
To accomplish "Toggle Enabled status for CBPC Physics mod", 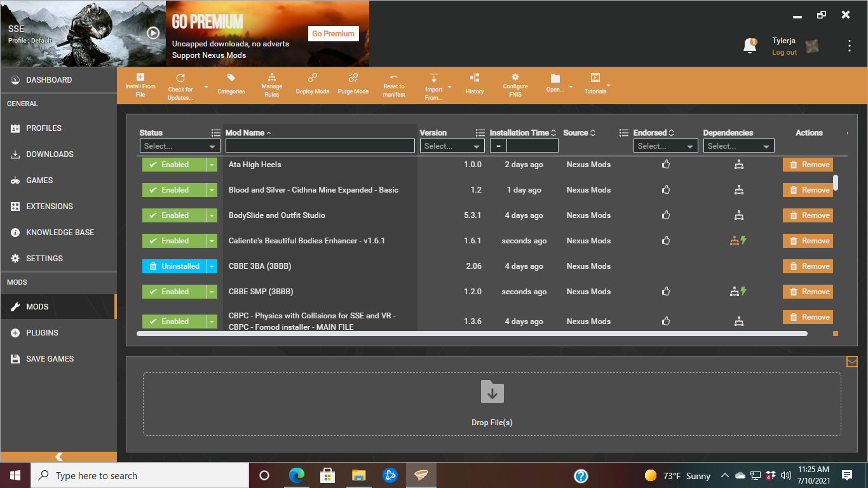I will (174, 322).
